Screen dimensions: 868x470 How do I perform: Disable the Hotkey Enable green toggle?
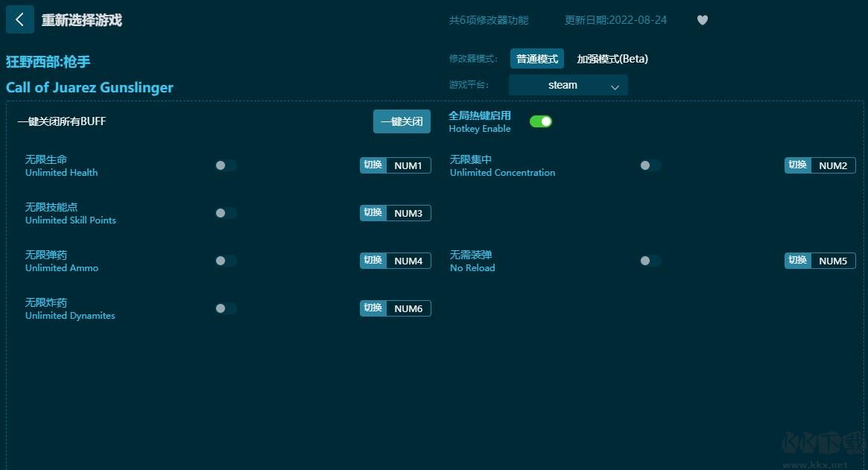[541, 121]
